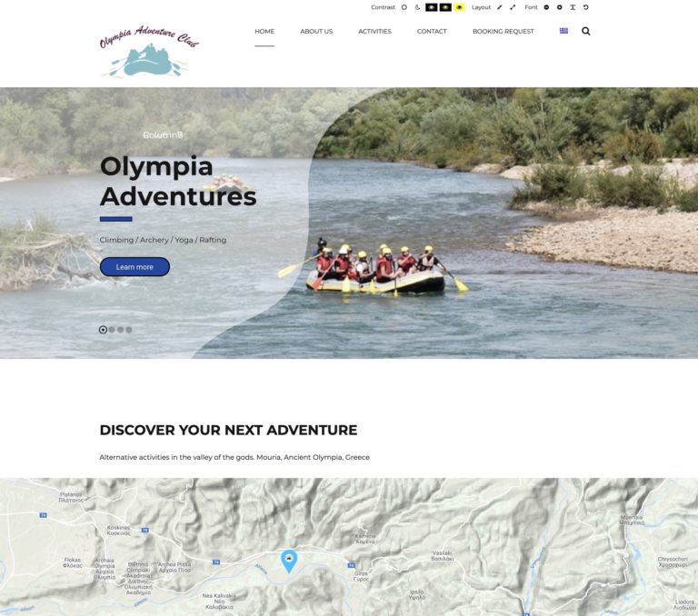
Task: Toggle yellow background high-contrast eye
Action: click(459, 7)
